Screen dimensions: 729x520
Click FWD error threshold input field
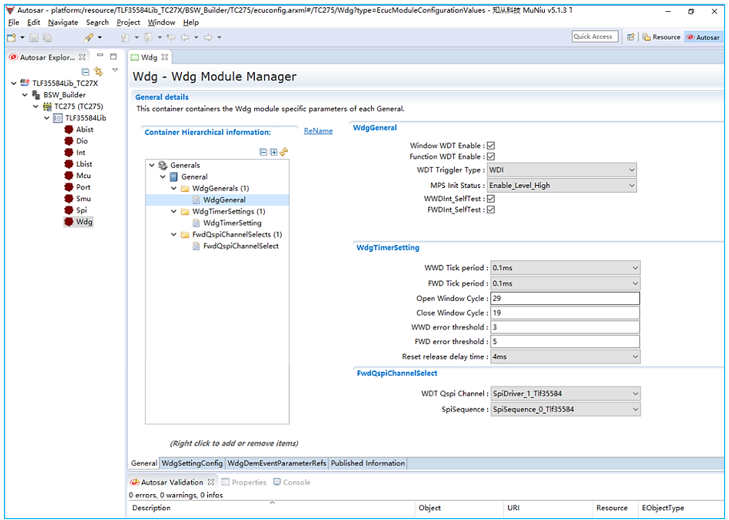tap(565, 342)
